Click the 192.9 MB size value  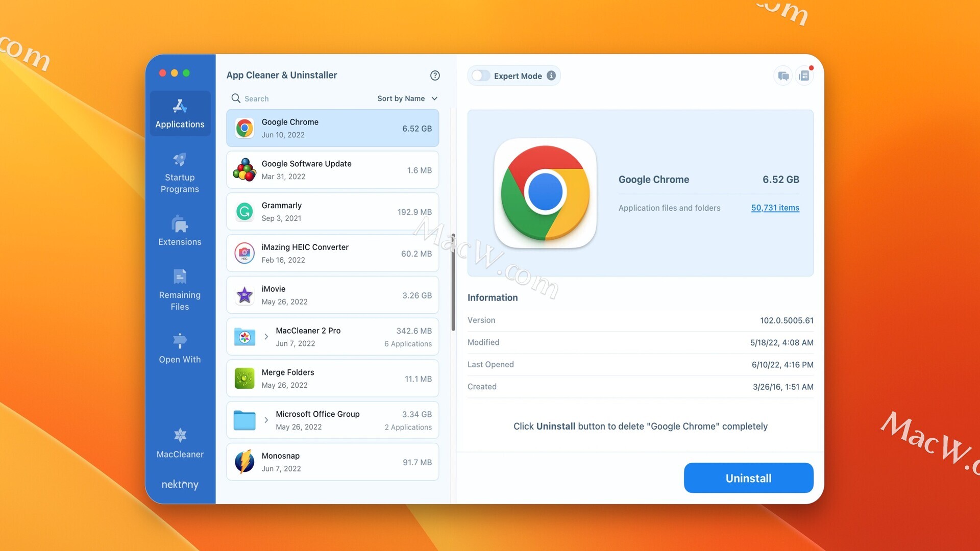(414, 212)
